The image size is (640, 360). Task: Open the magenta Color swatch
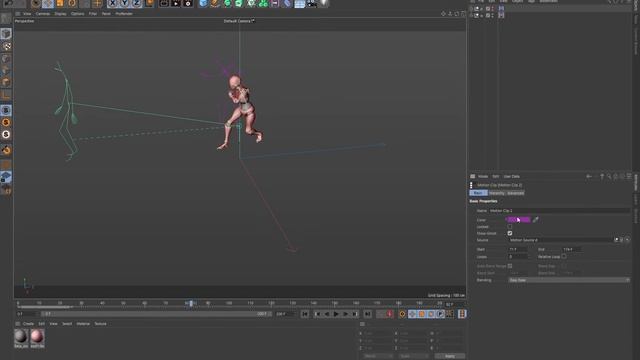[x=519, y=220]
